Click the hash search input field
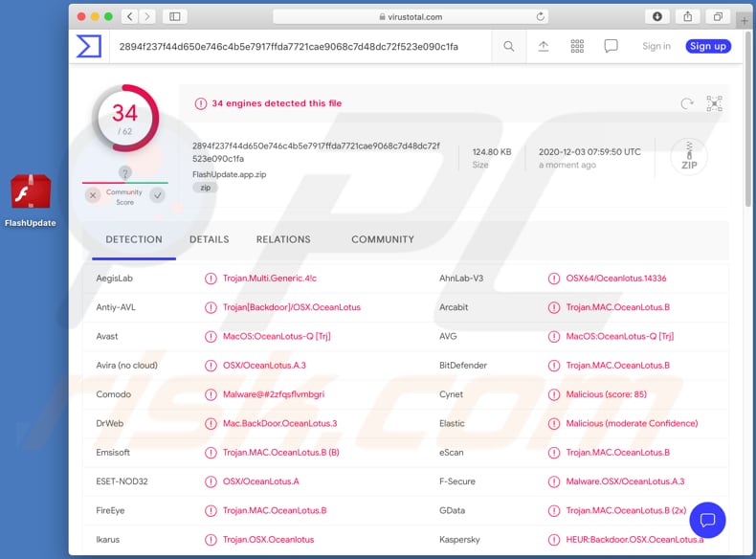756x559 pixels. (x=299, y=47)
